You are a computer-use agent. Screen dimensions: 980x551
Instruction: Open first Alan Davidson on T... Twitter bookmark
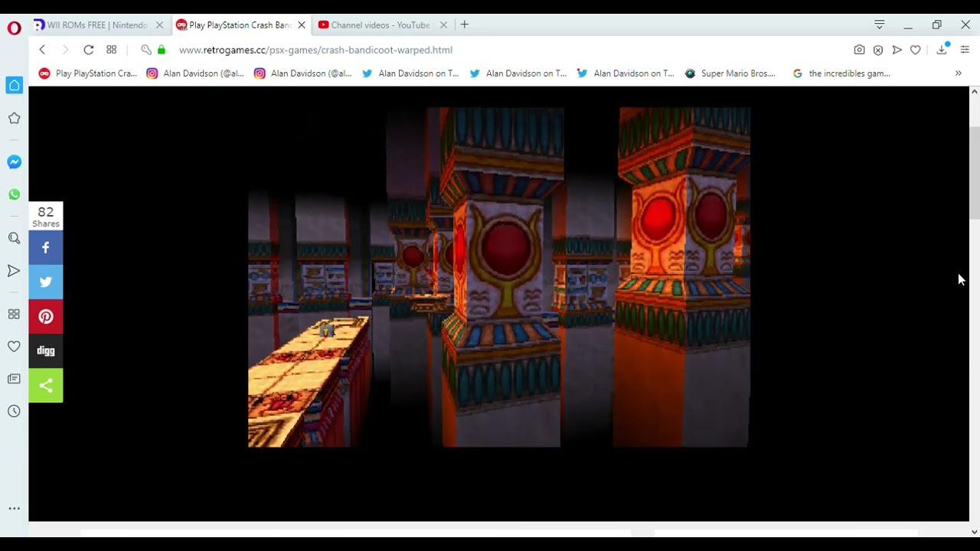[x=410, y=73]
